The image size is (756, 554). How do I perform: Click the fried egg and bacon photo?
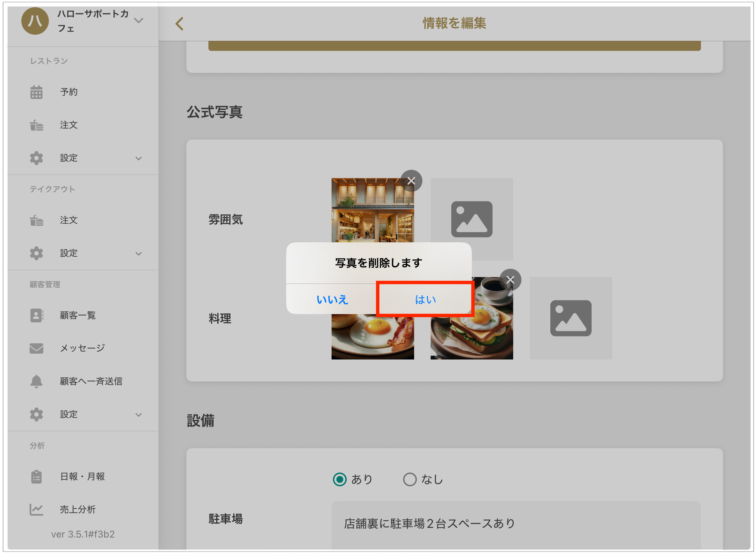click(373, 337)
